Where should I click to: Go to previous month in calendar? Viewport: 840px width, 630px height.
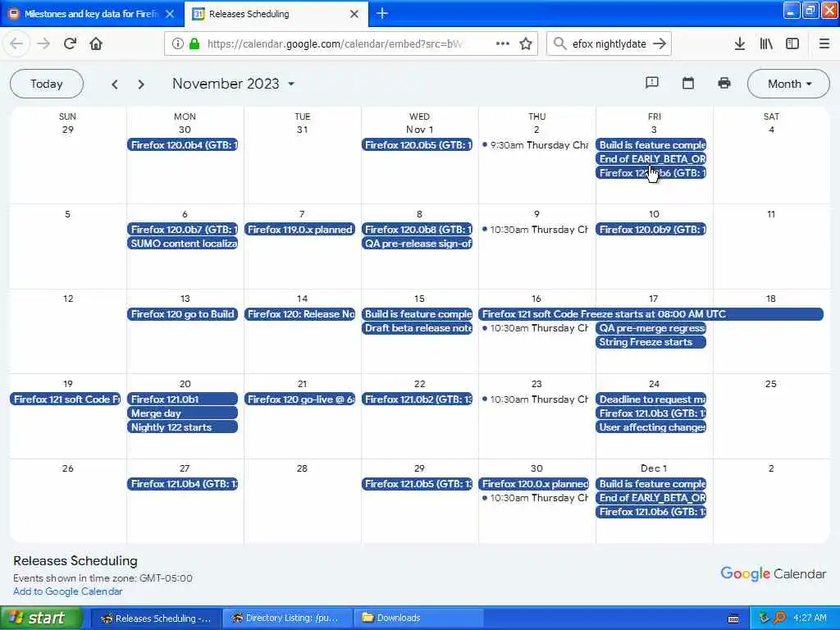pos(115,84)
